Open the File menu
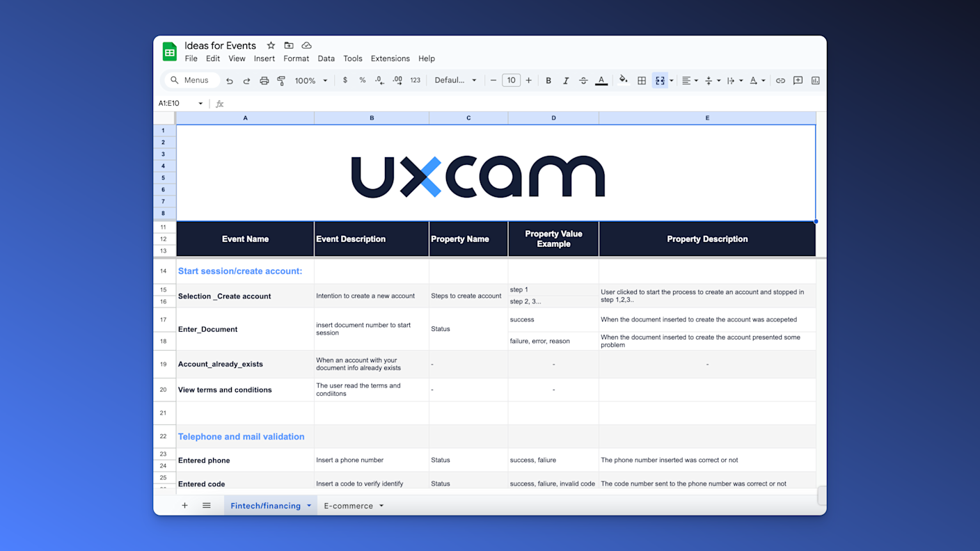 (191, 59)
